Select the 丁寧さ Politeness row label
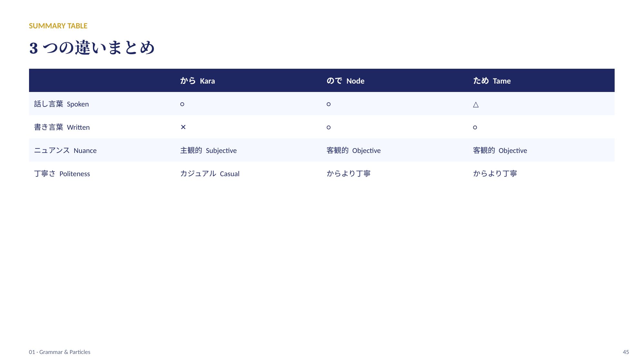644x363 pixels. [62, 174]
